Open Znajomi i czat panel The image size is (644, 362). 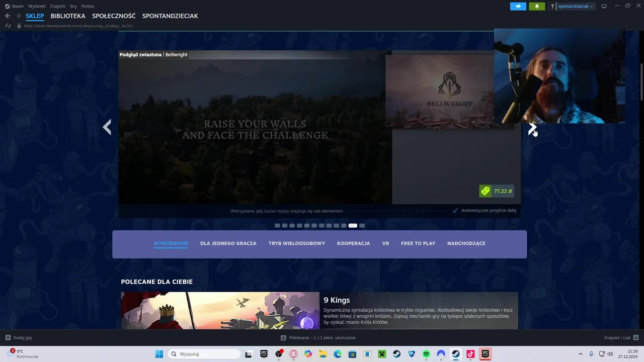pyautogui.click(x=621, y=338)
